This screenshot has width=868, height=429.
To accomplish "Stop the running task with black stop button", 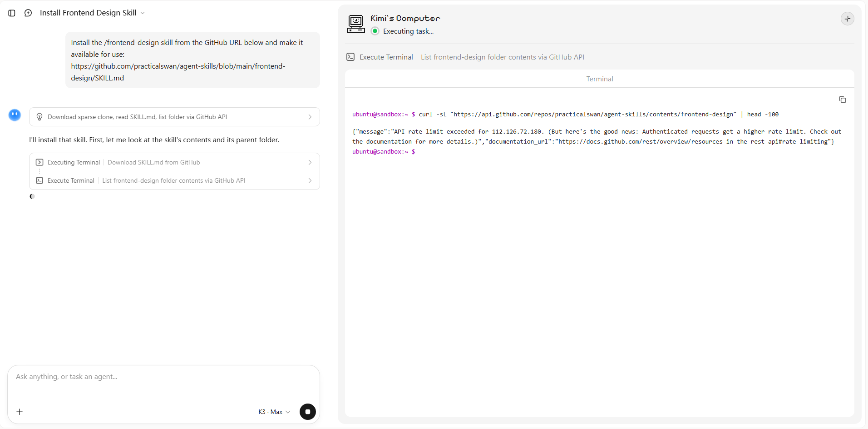I will 308,412.
